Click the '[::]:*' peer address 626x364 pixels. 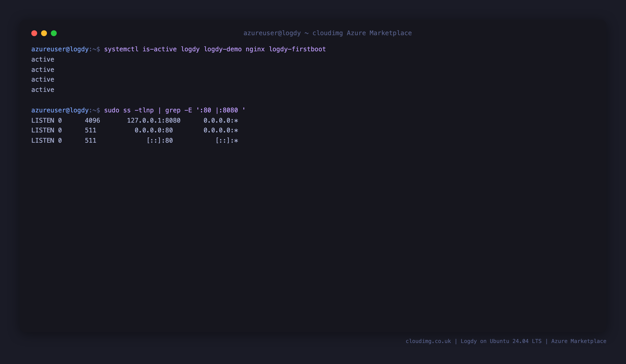[x=227, y=140]
